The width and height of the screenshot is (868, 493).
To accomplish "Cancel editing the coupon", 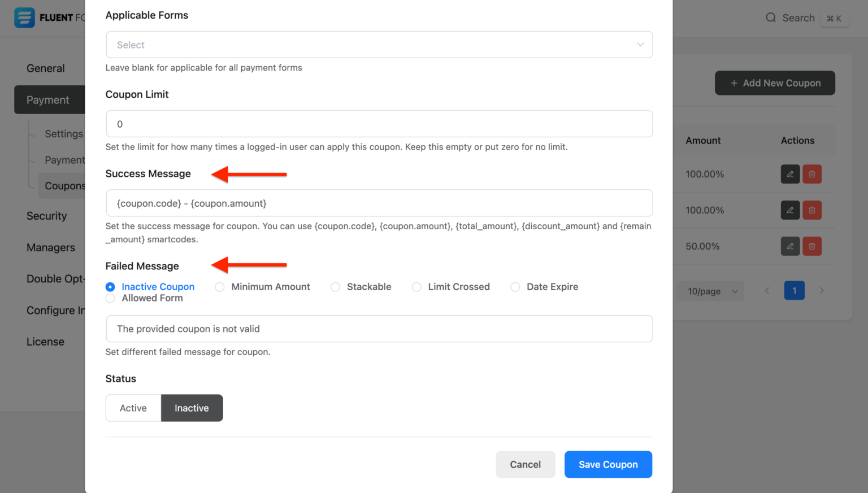I will click(x=525, y=464).
